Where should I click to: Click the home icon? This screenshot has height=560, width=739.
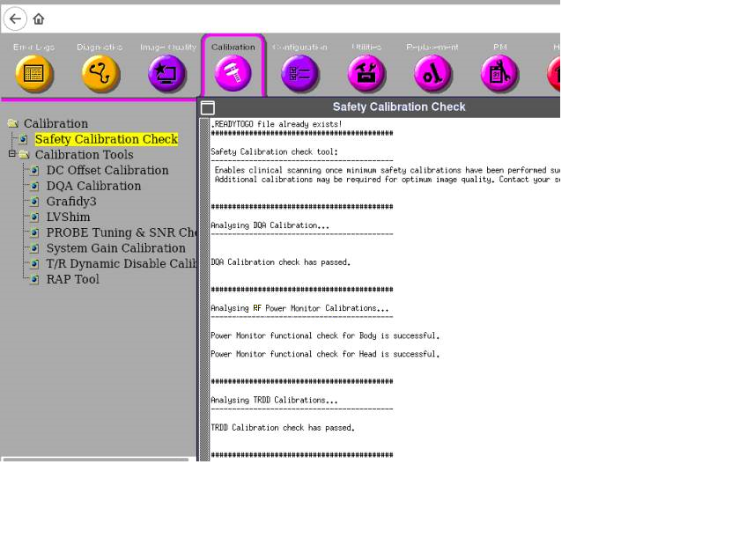(39, 19)
